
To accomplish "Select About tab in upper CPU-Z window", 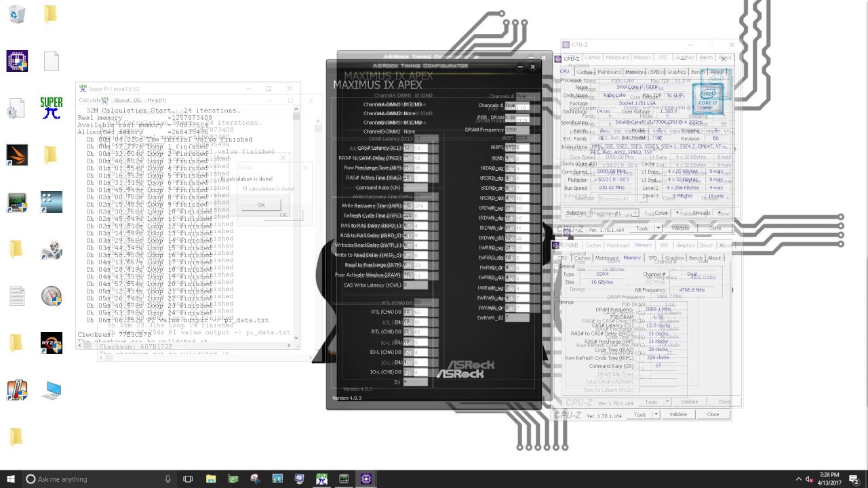I will point(716,72).
